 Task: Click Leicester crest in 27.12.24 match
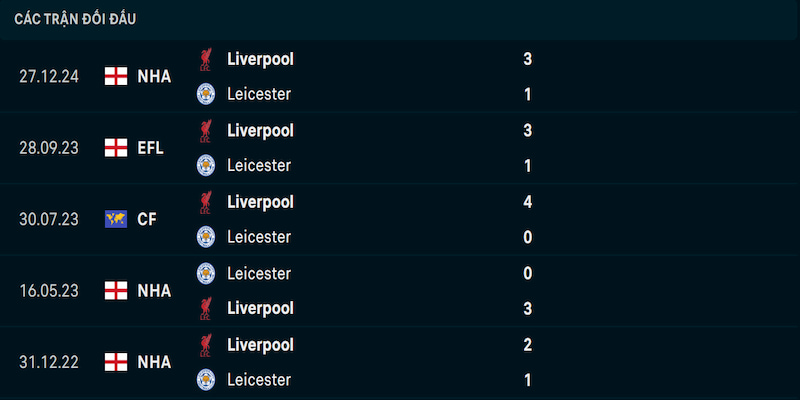tap(206, 94)
